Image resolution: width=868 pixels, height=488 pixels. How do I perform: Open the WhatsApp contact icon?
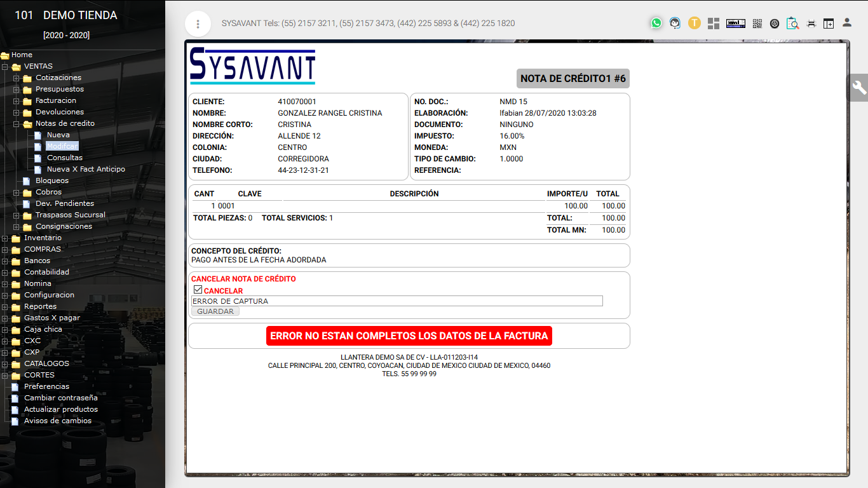(656, 24)
